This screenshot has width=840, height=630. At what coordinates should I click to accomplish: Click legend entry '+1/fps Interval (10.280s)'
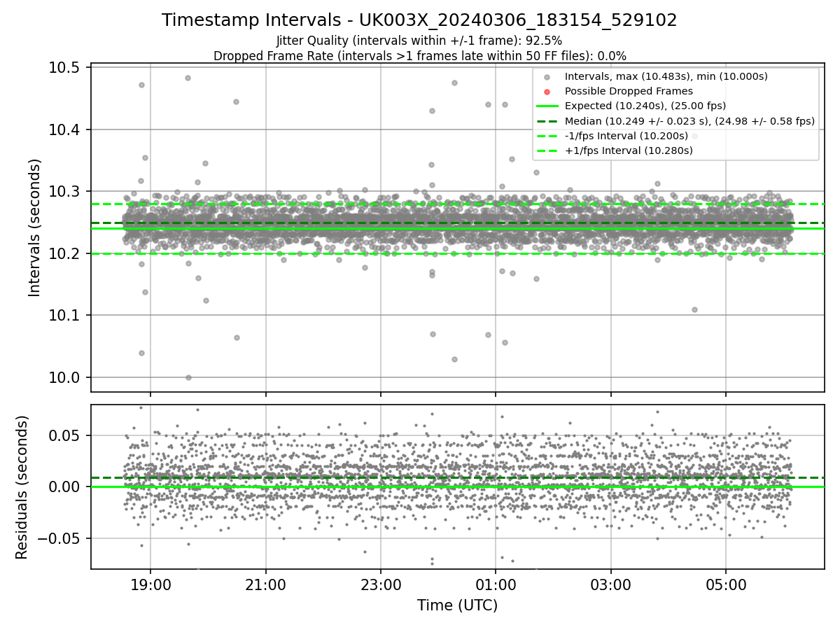(x=628, y=150)
